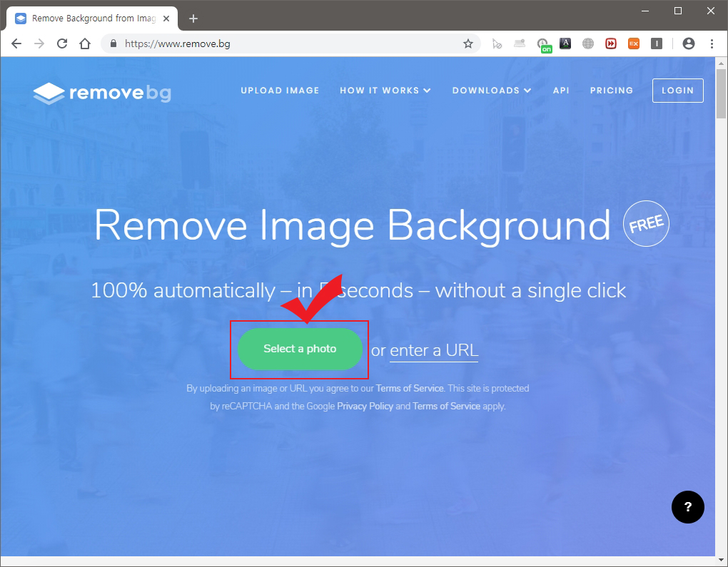Open the UPLOAD IMAGE nav item
The image size is (728, 567).
280,91
